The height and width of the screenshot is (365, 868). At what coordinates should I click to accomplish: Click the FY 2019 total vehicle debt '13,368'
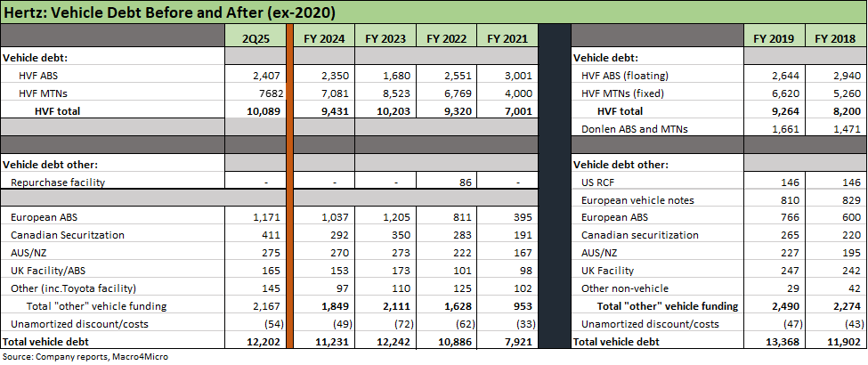click(x=783, y=342)
